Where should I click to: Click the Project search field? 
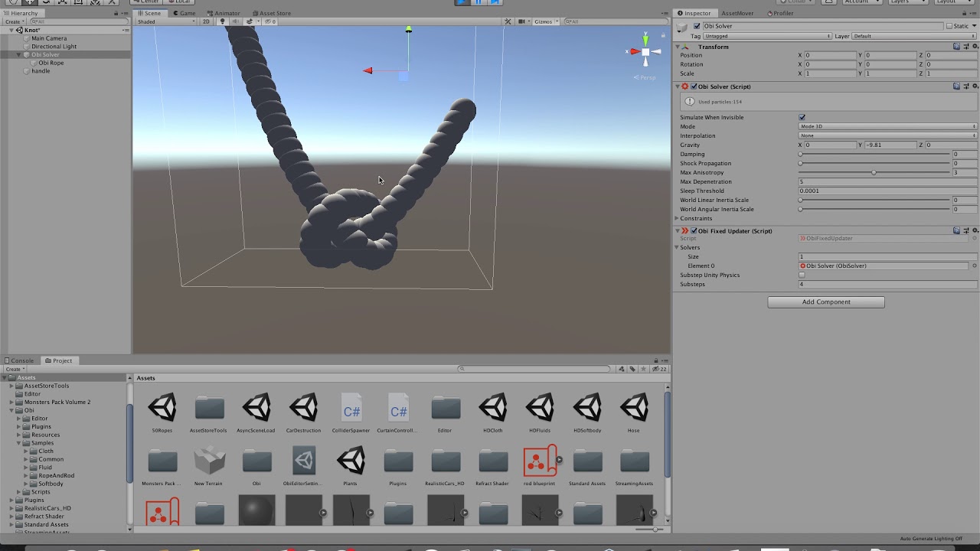[534, 369]
